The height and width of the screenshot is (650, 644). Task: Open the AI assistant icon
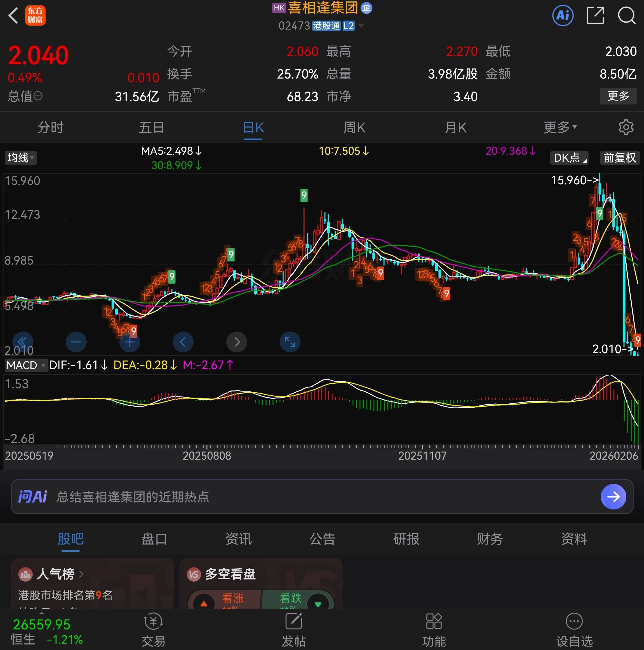(563, 15)
